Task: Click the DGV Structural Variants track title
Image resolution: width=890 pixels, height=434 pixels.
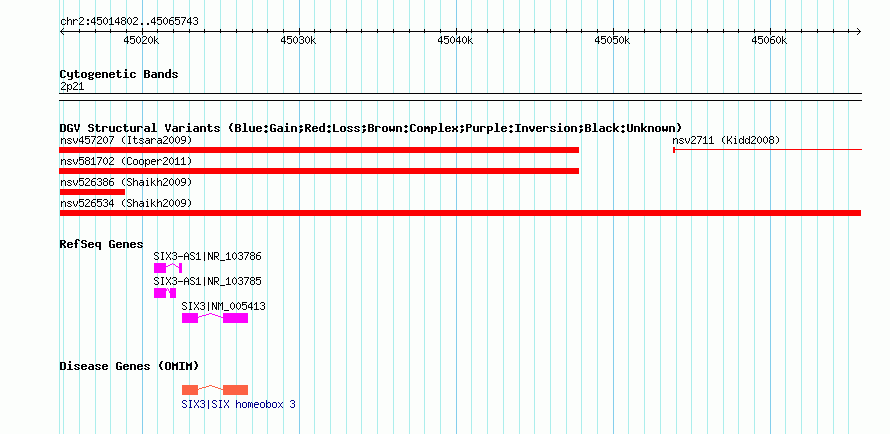Action: pyautogui.click(x=371, y=128)
